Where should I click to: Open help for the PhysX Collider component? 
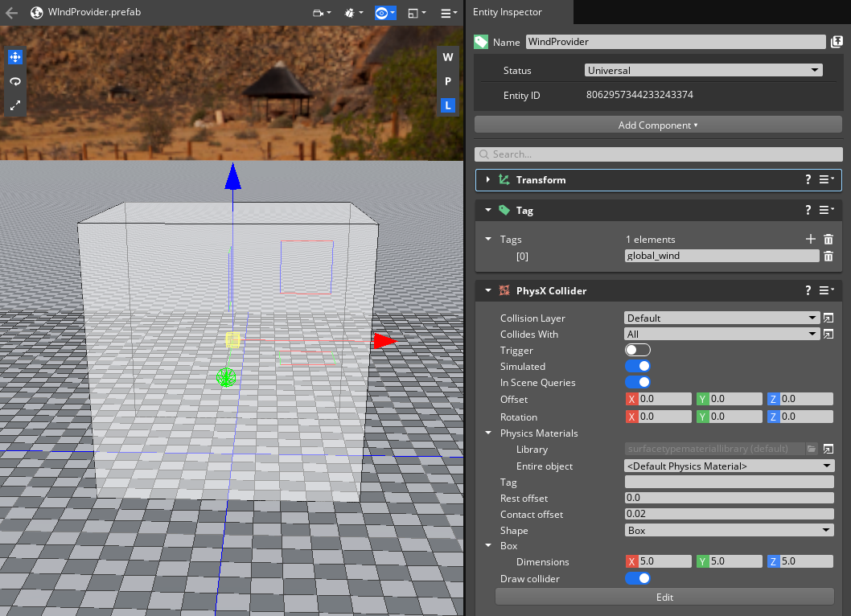808,290
